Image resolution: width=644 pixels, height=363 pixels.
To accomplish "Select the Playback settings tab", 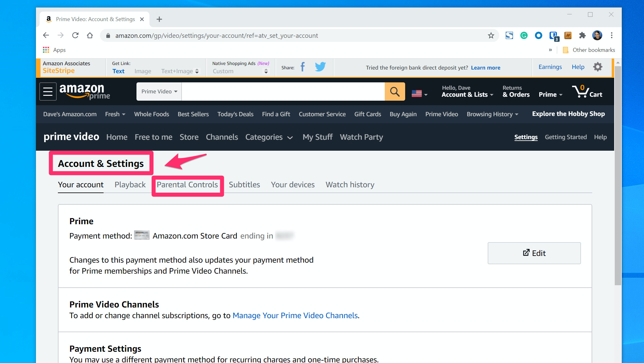I will [x=130, y=185].
